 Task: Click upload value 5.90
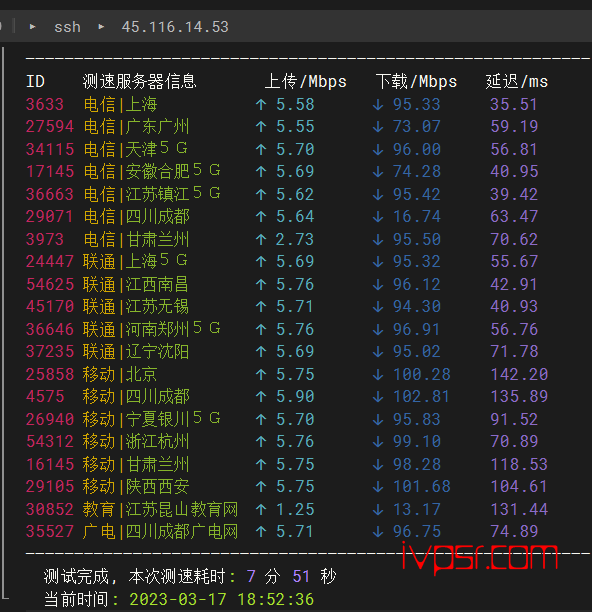pos(295,396)
